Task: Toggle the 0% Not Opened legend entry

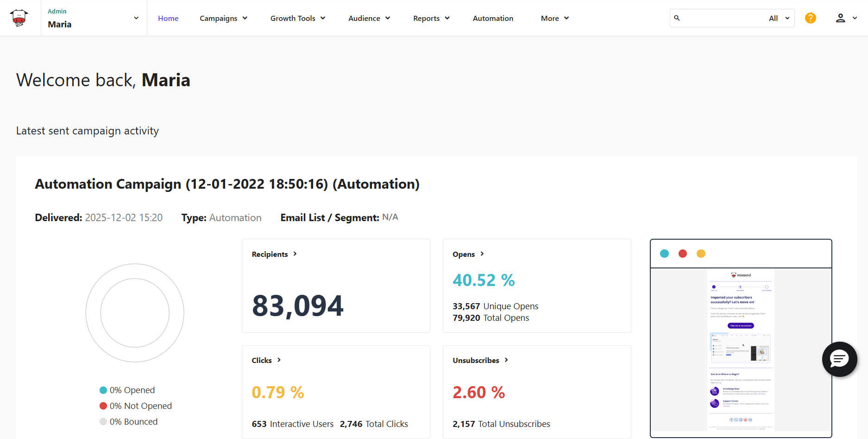Action: (x=135, y=406)
